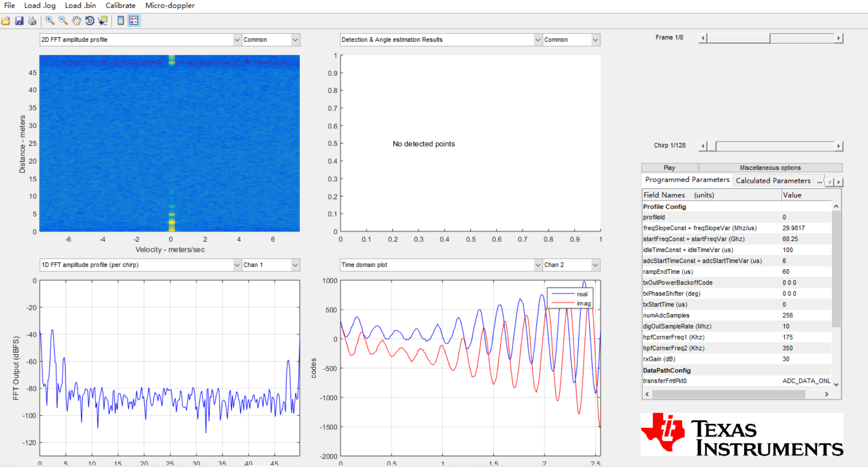Select the Rotate 3D tool
Screen dimensions: 868x467
[90, 21]
